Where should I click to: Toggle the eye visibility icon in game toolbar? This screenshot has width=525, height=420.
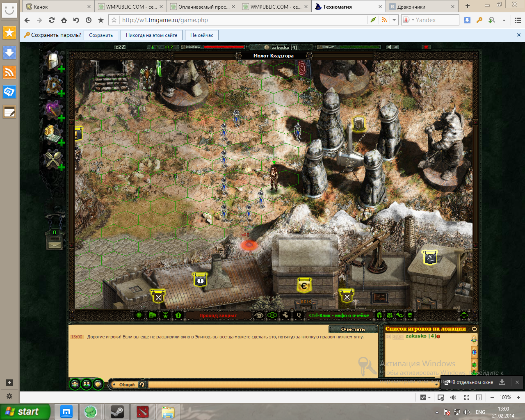pyautogui.click(x=258, y=315)
